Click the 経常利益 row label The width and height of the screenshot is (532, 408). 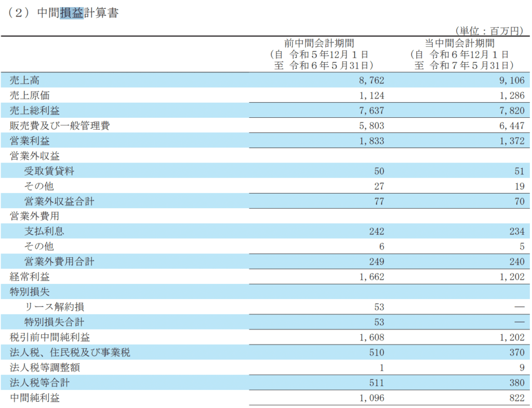pos(32,277)
